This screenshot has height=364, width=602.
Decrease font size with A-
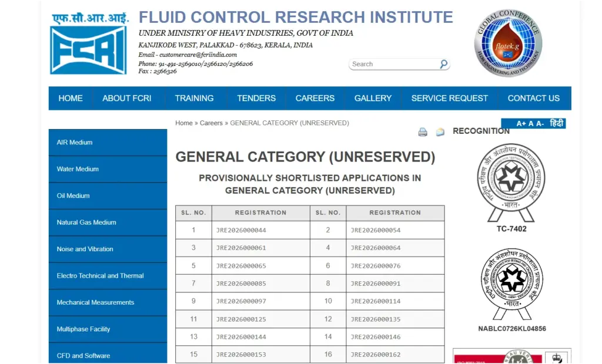coord(540,123)
